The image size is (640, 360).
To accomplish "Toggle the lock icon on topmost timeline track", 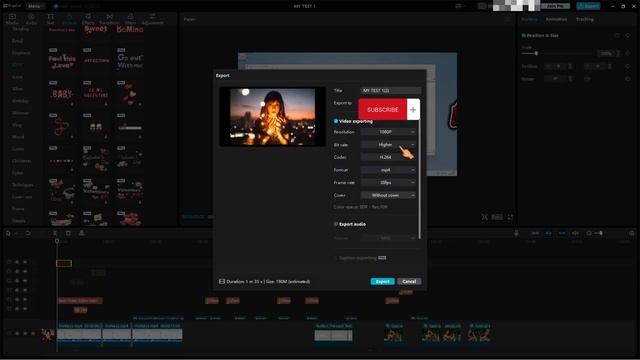I will coord(17,262).
